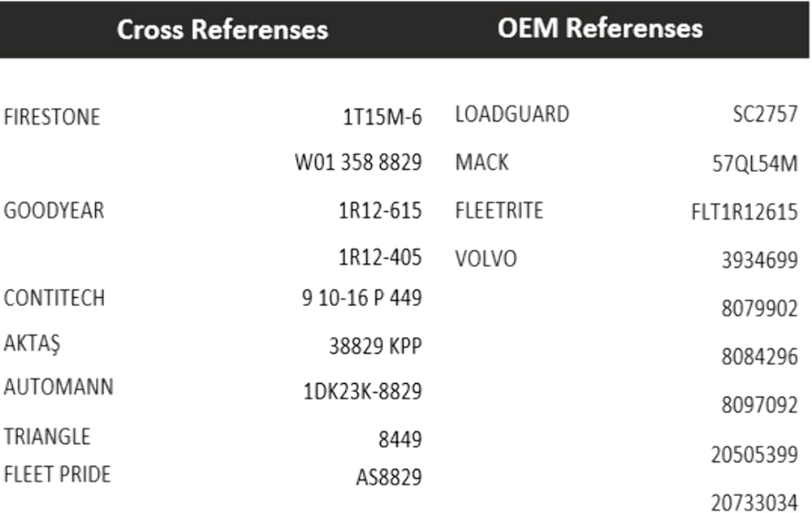Click the GOODYEAR brand name
The image size is (812, 513).
pos(54,211)
